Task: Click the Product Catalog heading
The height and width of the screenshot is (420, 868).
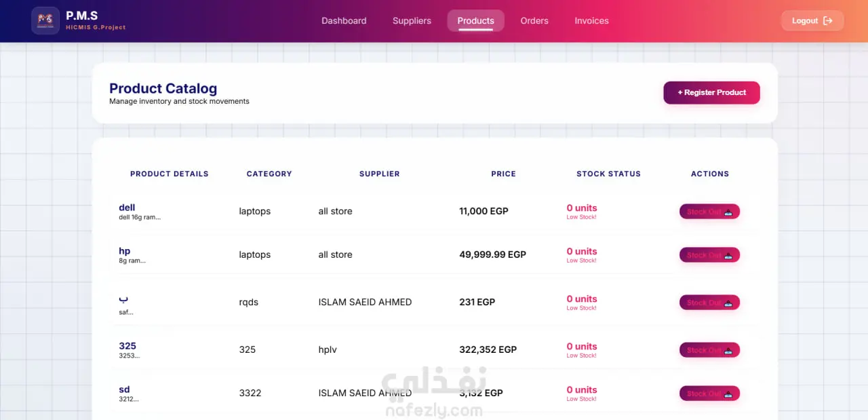Action: (163, 88)
